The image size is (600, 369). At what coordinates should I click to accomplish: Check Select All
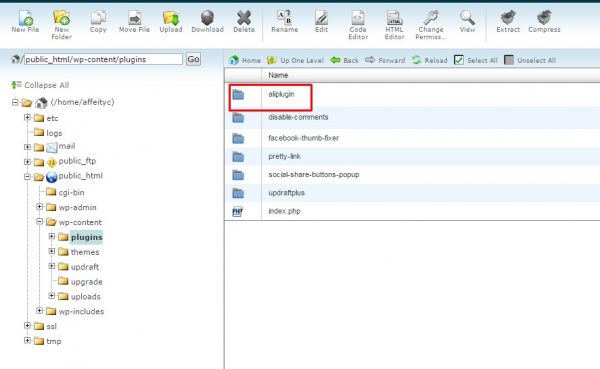click(x=476, y=60)
